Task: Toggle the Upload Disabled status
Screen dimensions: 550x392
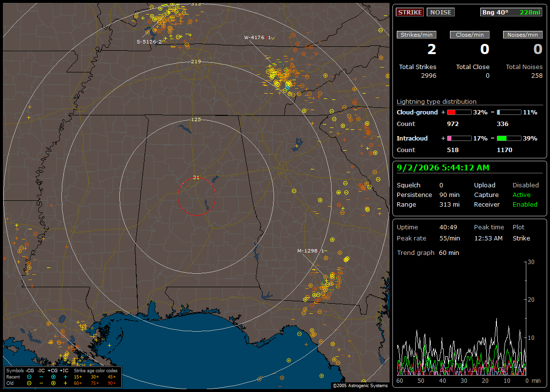Action: pos(525,185)
